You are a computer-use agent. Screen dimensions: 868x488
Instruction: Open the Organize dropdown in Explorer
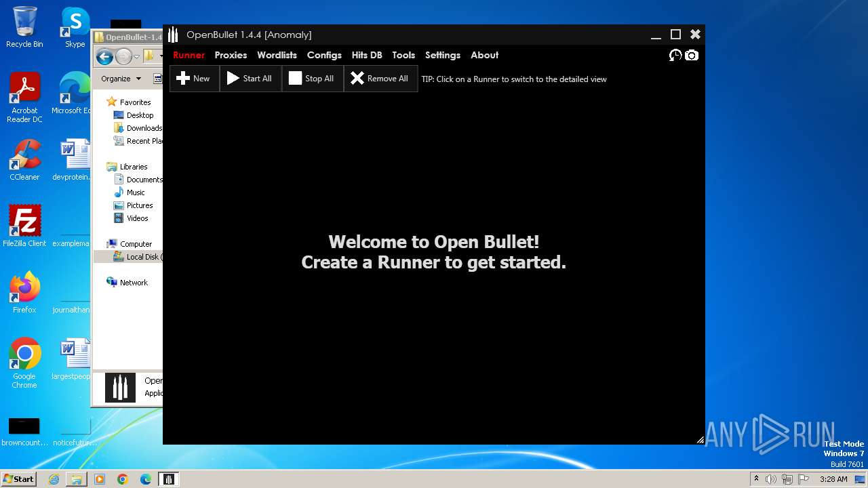pos(121,79)
